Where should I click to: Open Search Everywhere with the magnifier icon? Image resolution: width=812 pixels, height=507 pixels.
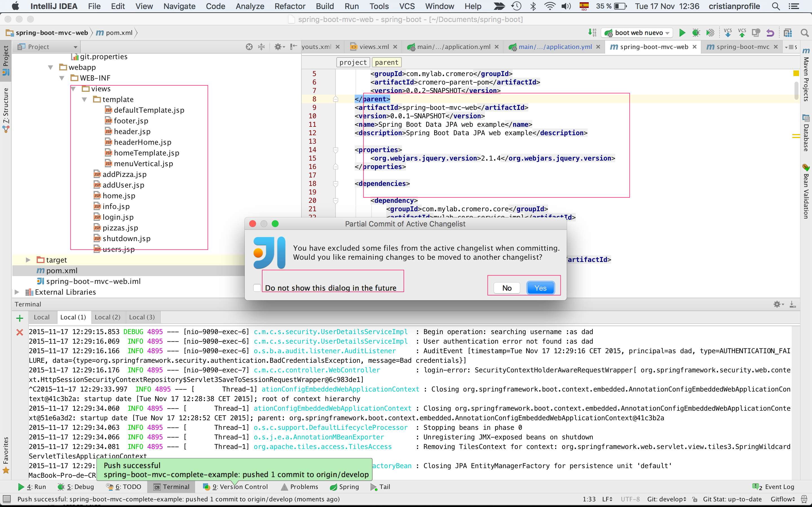[x=804, y=32]
